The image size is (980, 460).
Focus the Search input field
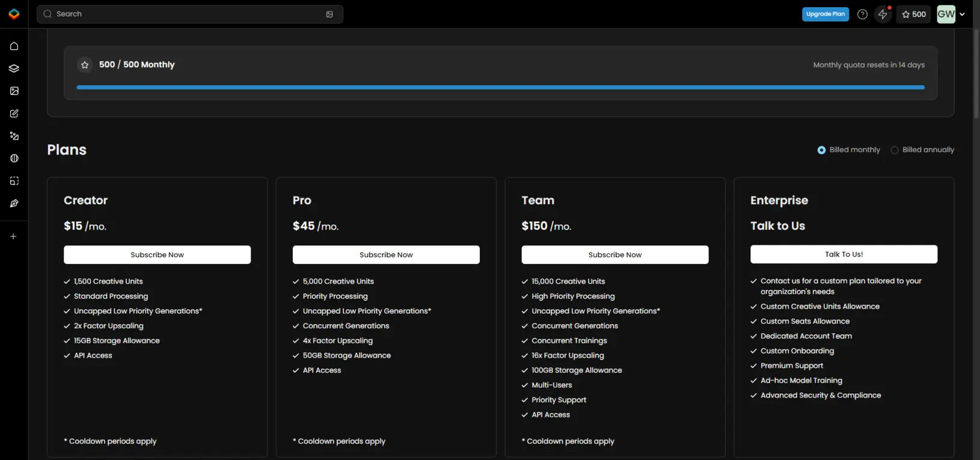(190, 14)
